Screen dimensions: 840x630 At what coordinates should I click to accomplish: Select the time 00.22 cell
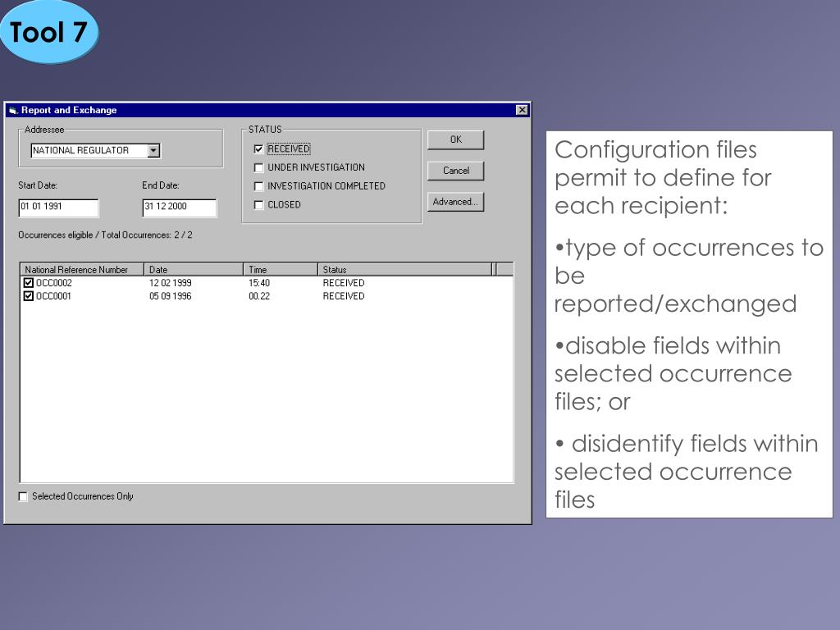259,296
